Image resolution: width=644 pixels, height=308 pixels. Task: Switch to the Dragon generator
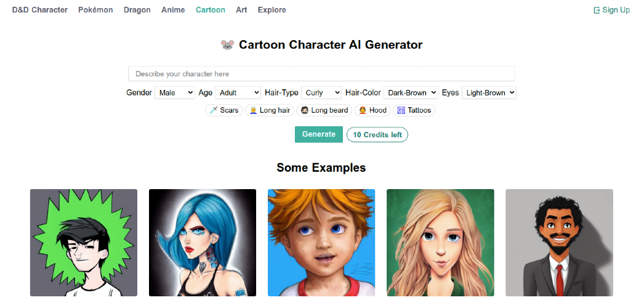(x=137, y=10)
